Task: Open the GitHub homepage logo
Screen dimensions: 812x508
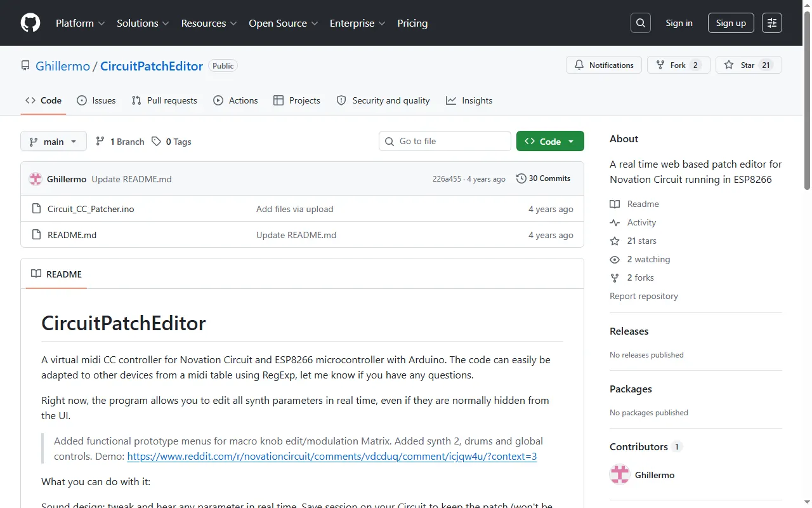Action: point(30,23)
